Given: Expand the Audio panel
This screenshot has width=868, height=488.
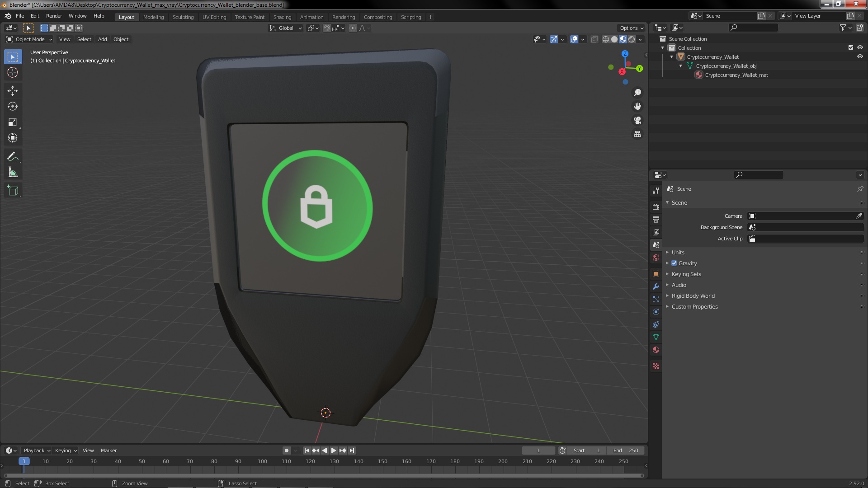Looking at the screenshot, I should click(x=679, y=285).
